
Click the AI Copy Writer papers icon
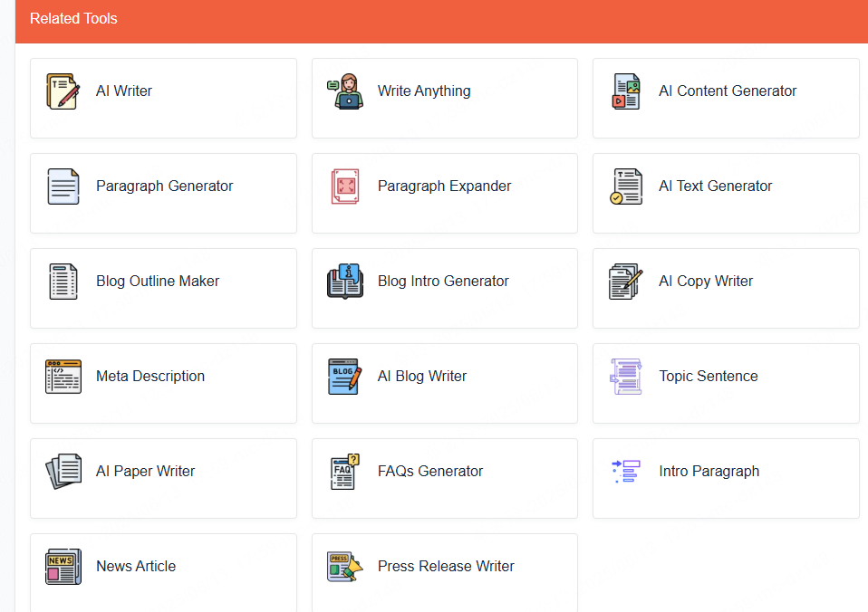point(626,282)
